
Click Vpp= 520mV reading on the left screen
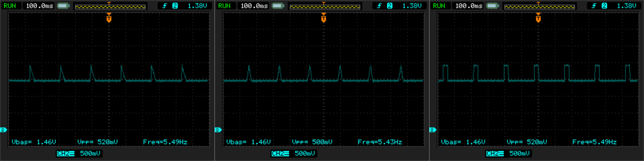98,142
